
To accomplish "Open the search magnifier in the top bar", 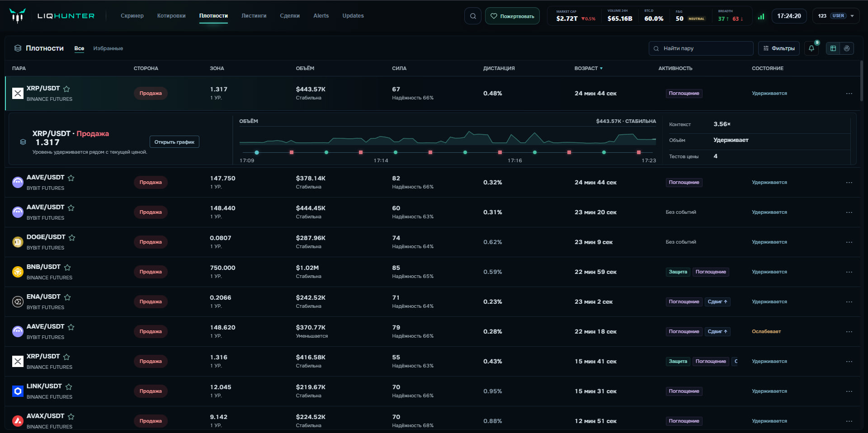I will coord(473,16).
